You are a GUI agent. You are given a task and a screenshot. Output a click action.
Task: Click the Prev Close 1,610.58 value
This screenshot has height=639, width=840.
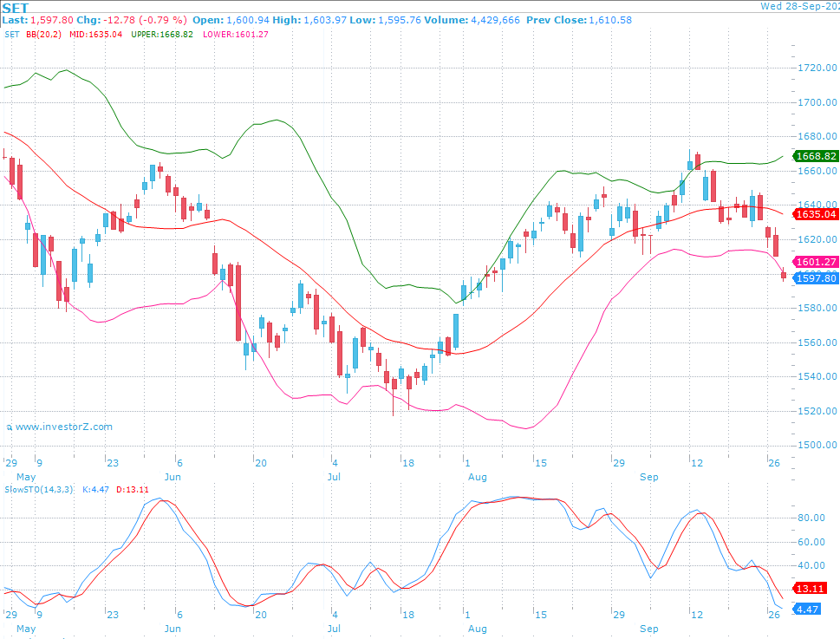coord(610,20)
